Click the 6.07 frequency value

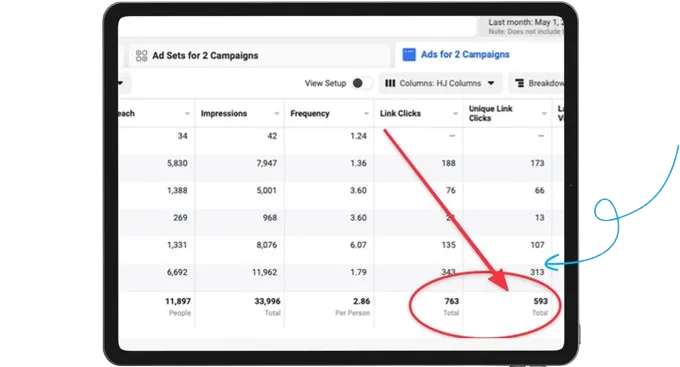click(x=358, y=245)
